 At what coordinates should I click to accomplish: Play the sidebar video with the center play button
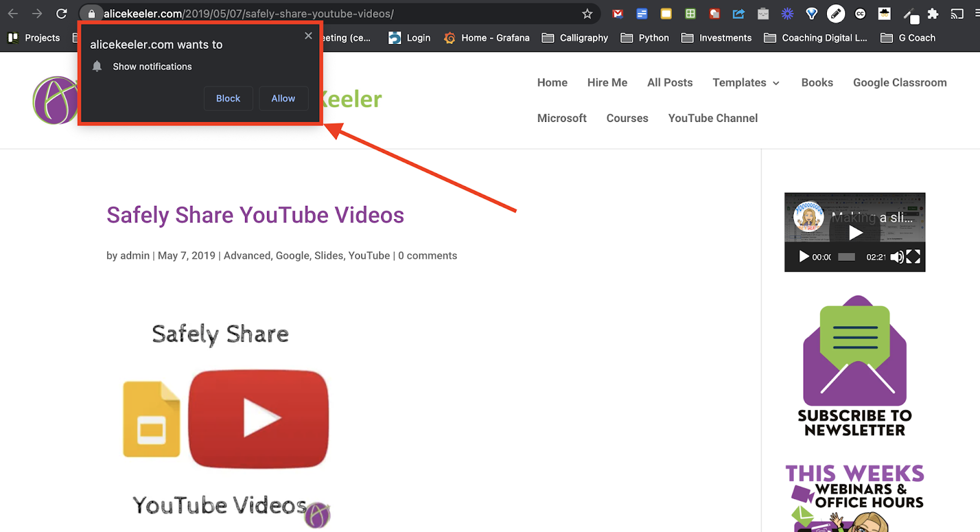point(856,233)
